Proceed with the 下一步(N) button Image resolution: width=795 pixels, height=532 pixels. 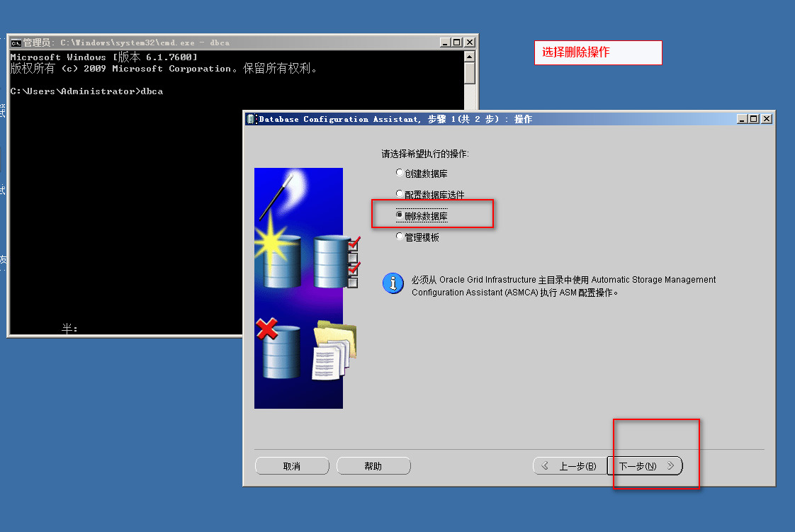tap(645, 466)
